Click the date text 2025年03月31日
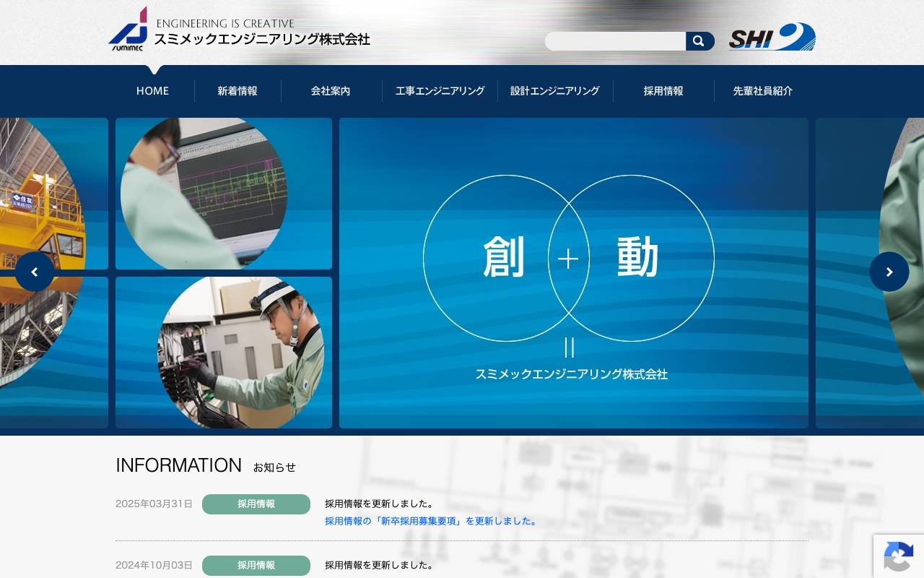This screenshot has width=924, height=578. 154,504
